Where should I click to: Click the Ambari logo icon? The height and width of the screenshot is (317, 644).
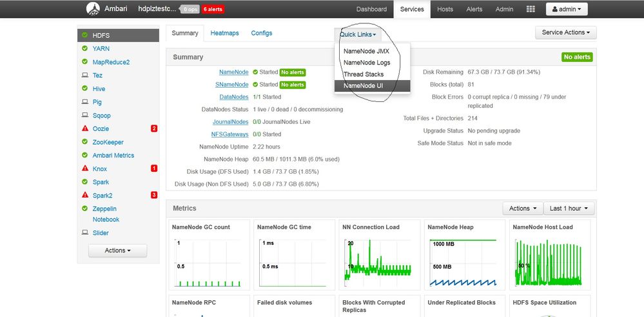point(93,8)
